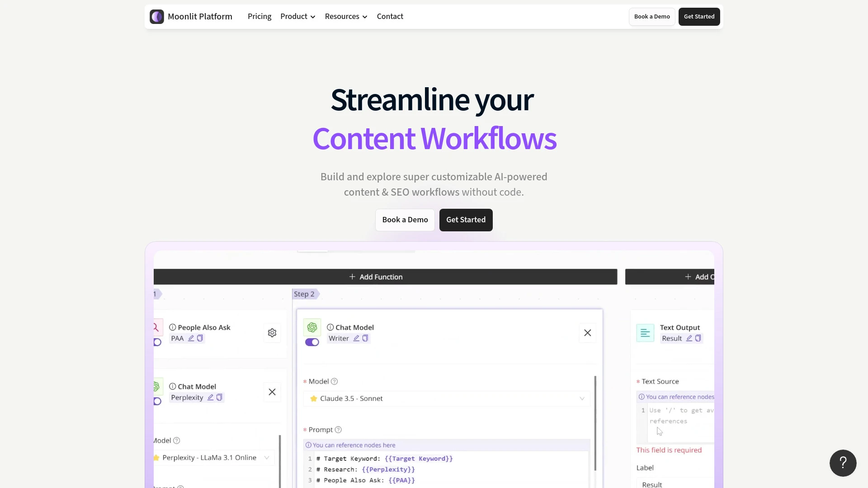This screenshot has height=488, width=868.
Task: Disable the Writer Chat Model toggle
Action: [312, 342]
